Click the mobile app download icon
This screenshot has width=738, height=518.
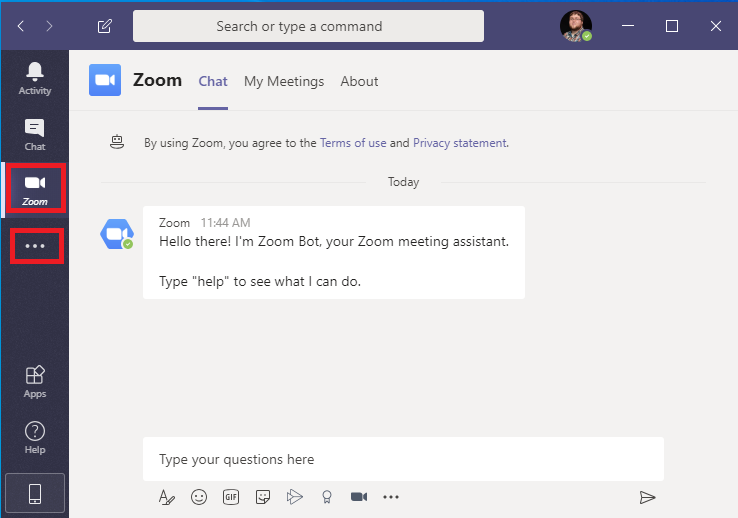point(35,494)
